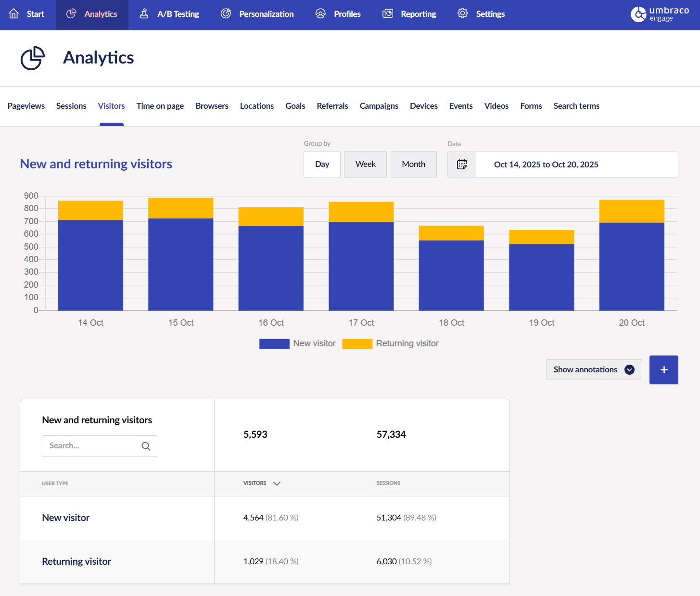Screen dimensions: 700x596
Task: Group chart data by Week
Action: click(x=365, y=164)
